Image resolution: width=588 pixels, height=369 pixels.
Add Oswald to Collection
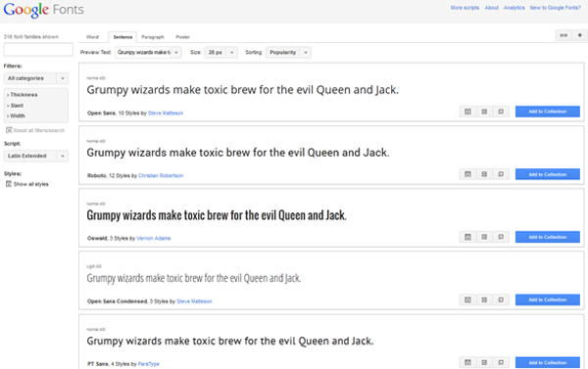548,237
